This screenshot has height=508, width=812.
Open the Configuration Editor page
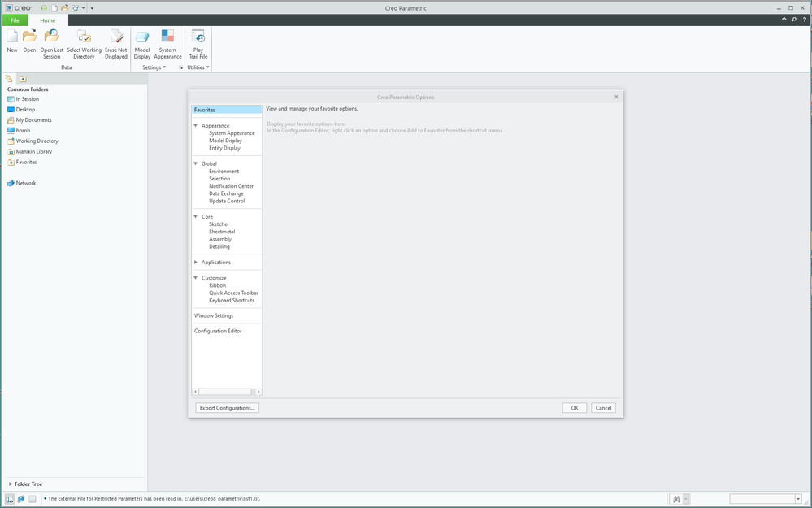pos(218,331)
